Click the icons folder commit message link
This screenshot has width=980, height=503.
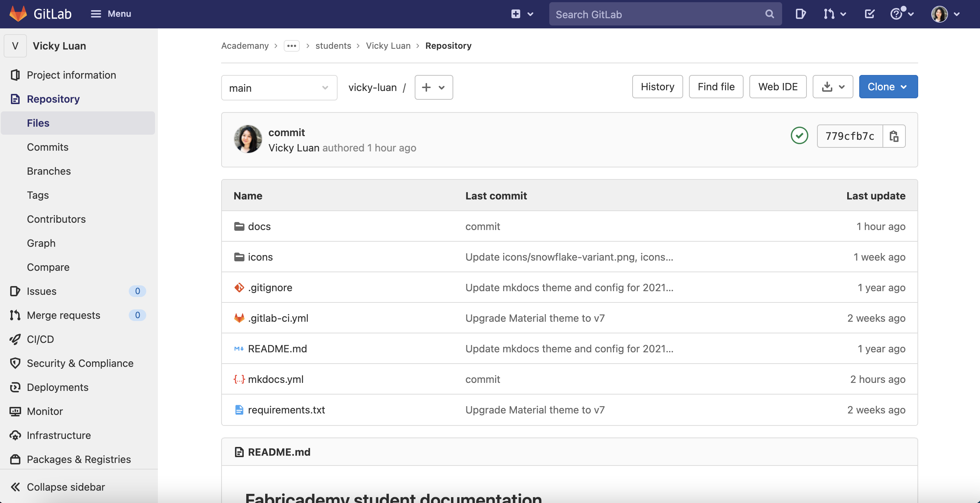[x=569, y=257]
